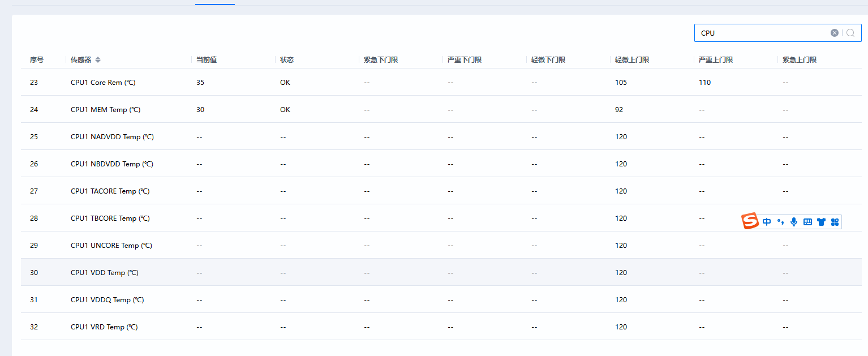The width and height of the screenshot is (868, 356).
Task: Click the 状态 column header
Action: point(287,60)
